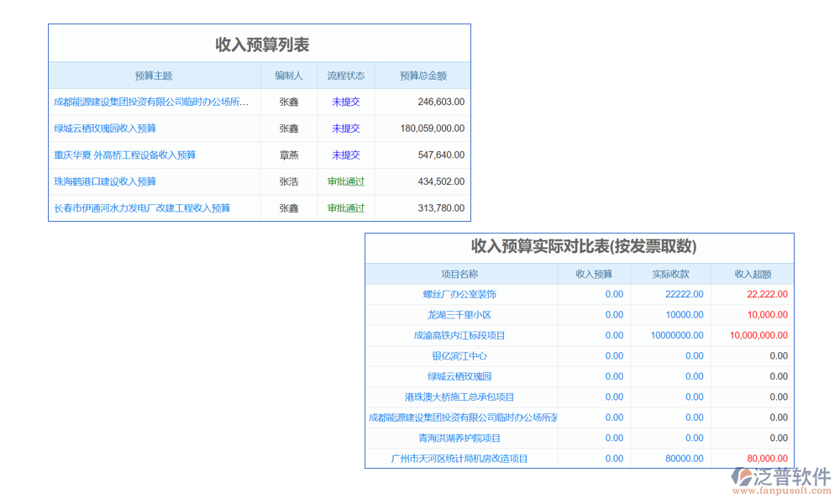Open 龙湖三千里小区 project
The height and width of the screenshot is (504, 840).
pyautogui.click(x=459, y=315)
